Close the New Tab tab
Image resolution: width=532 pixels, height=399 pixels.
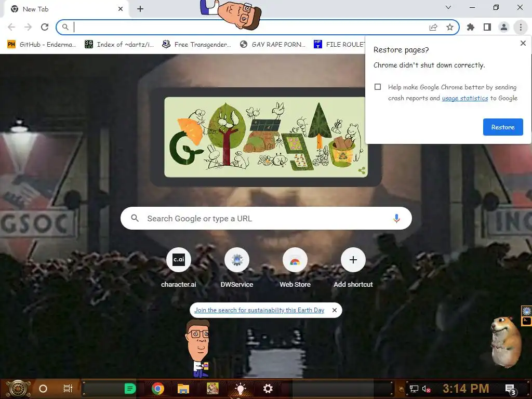(x=121, y=9)
